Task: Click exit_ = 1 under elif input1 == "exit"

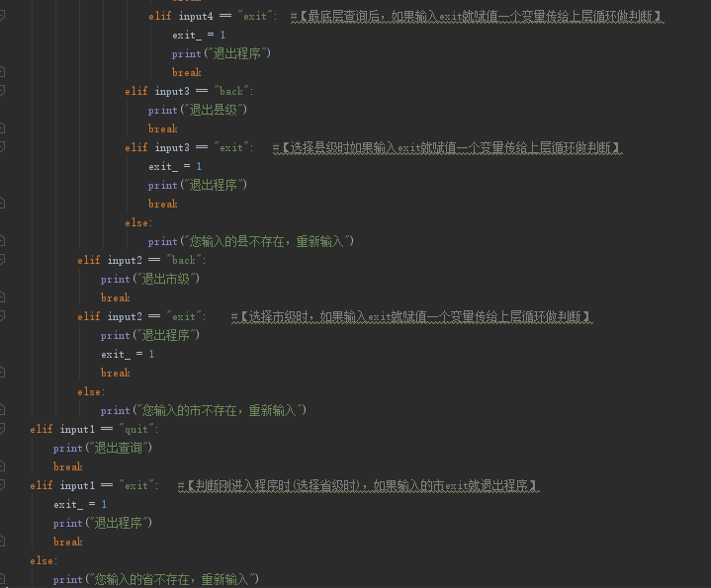Action: point(80,504)
